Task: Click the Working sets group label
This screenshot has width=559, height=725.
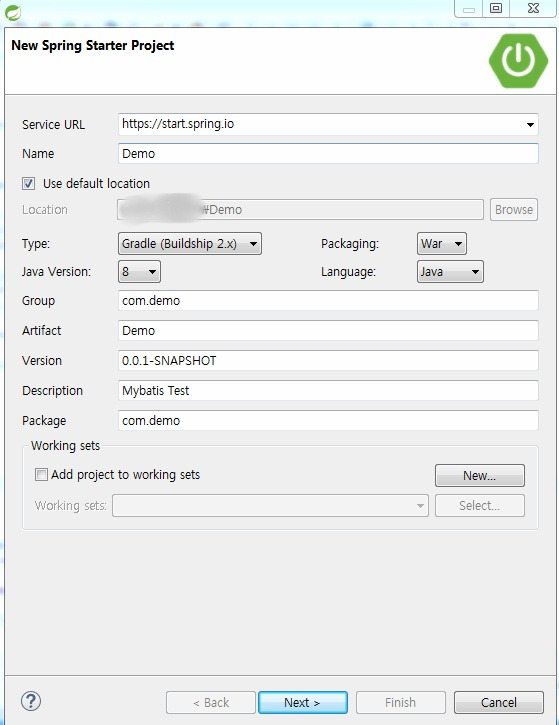Action: (65, 446)
